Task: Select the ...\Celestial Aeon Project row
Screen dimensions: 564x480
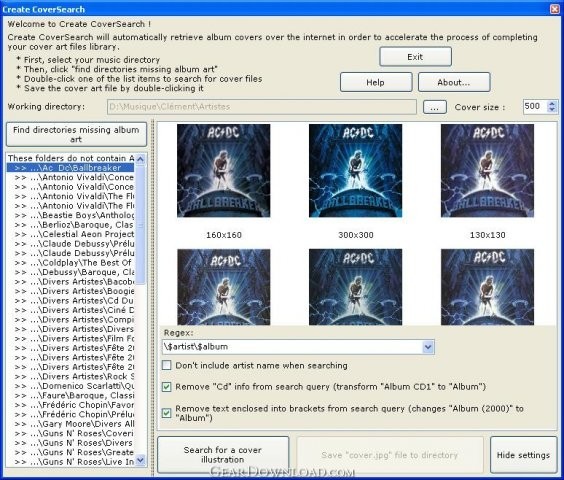Action: [71, 234]
